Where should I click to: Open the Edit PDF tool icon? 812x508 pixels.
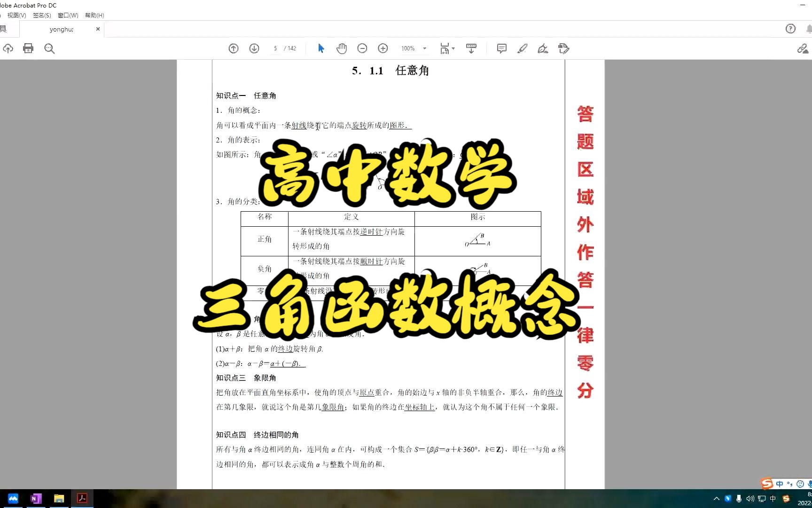pyautogui.click(x=563, y=48)
